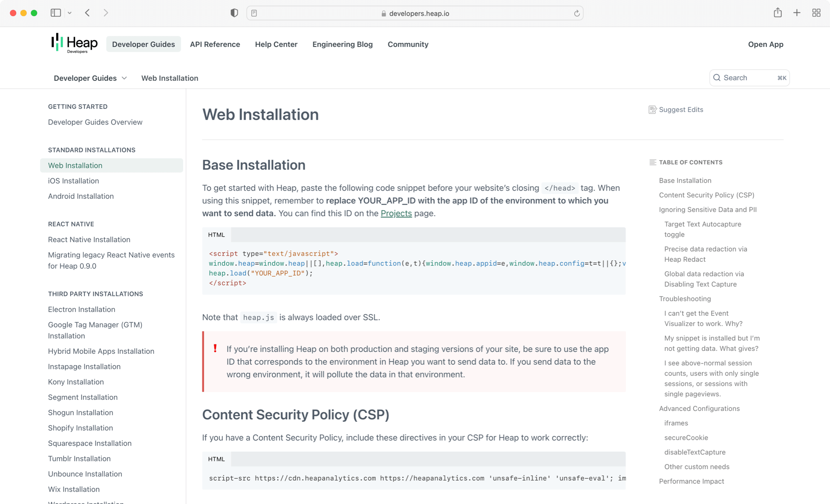The width and height of the screenshot is (830, 504).
Task: Click the reader view icon in address bar
Action: 254,13
